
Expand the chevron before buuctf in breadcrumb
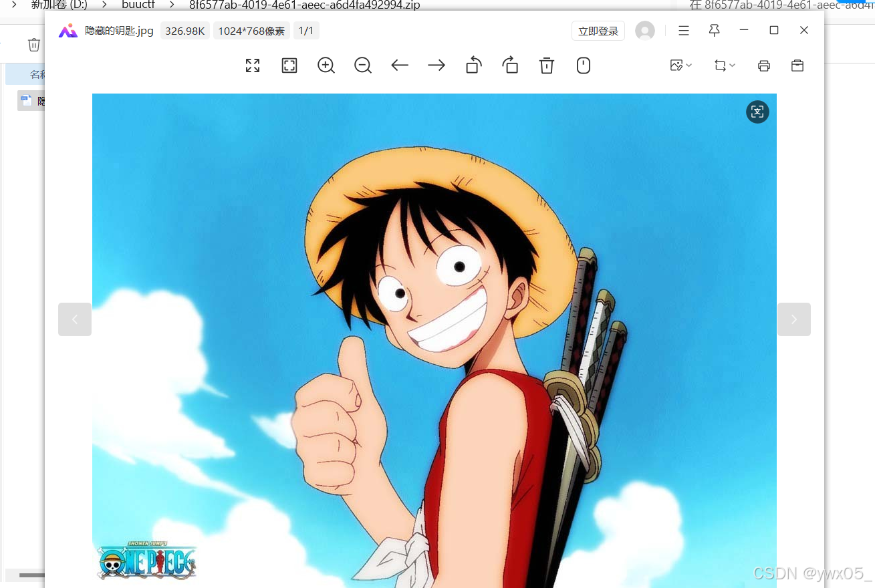click(104, 5)
